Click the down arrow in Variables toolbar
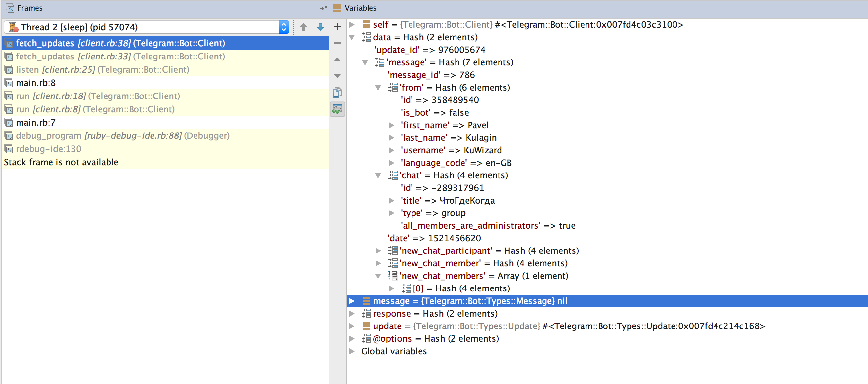 (337, 76)
